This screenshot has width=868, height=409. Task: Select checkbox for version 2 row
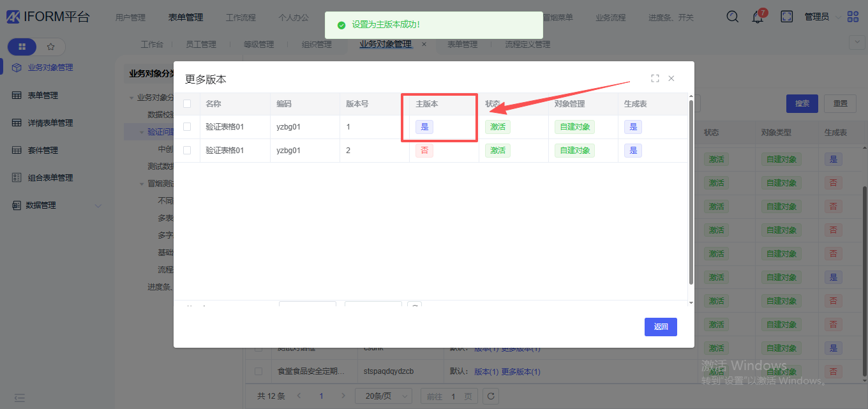[187, 151]
